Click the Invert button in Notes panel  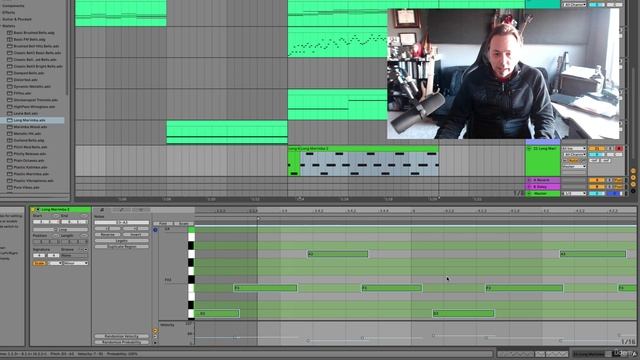point(136,235)
